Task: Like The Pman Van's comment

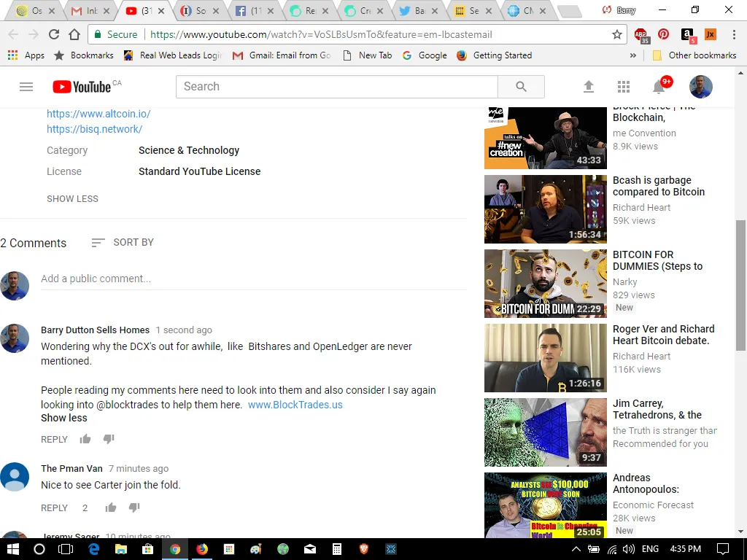Action: (x=111, y=507)
